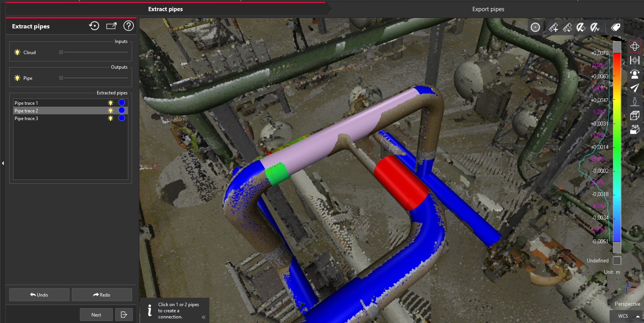Select the Extract pipes step tab
644x323 pixels.
166,9
